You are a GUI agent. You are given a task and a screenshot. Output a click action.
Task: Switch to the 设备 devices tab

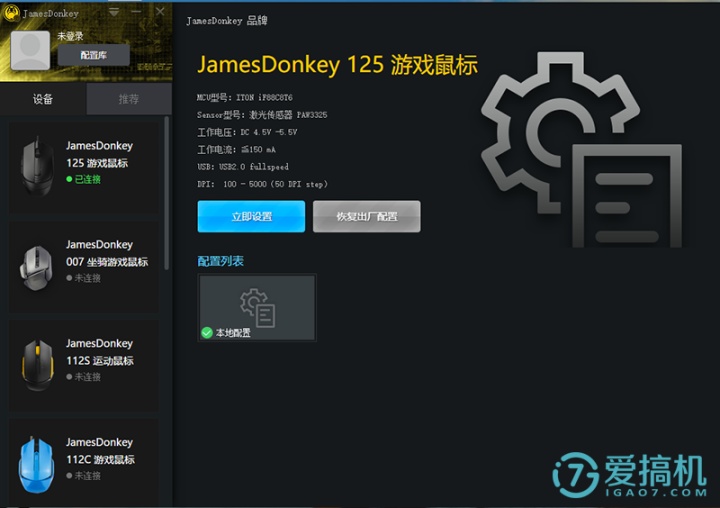[x=43, y=99]
